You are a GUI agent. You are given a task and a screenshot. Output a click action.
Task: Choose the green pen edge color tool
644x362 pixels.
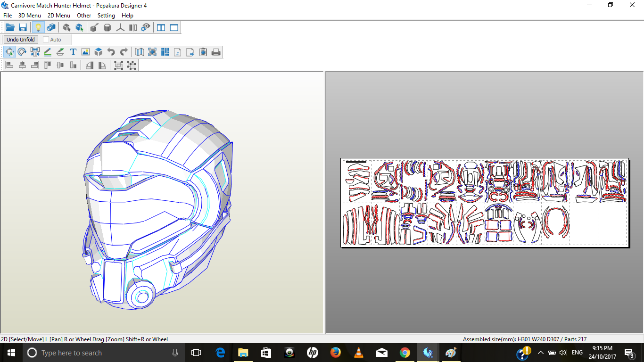click(x=60, y=52)
